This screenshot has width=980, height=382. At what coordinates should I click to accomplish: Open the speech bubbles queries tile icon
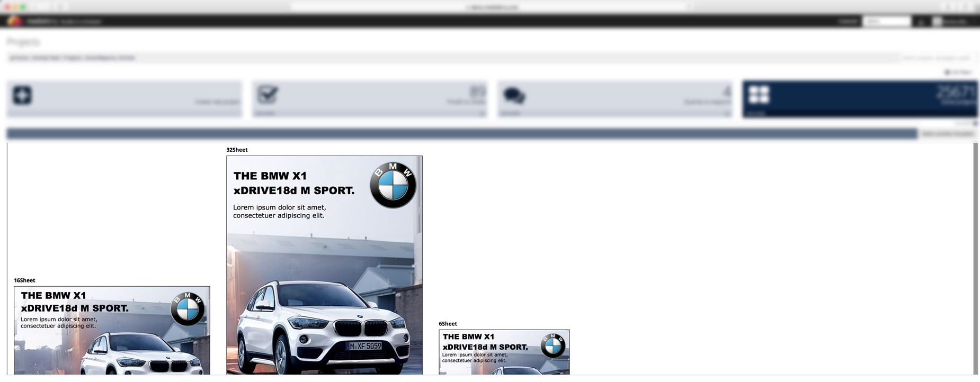pos(513,95)
